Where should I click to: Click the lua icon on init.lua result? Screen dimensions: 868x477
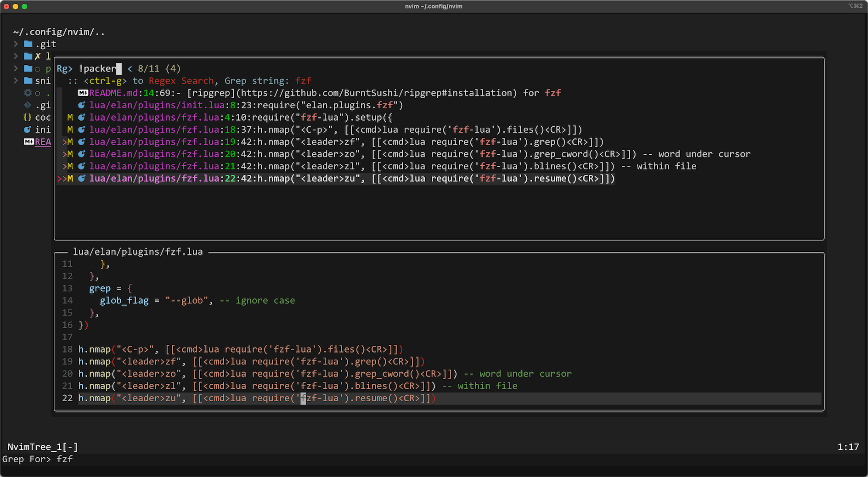tap(82, 105)
